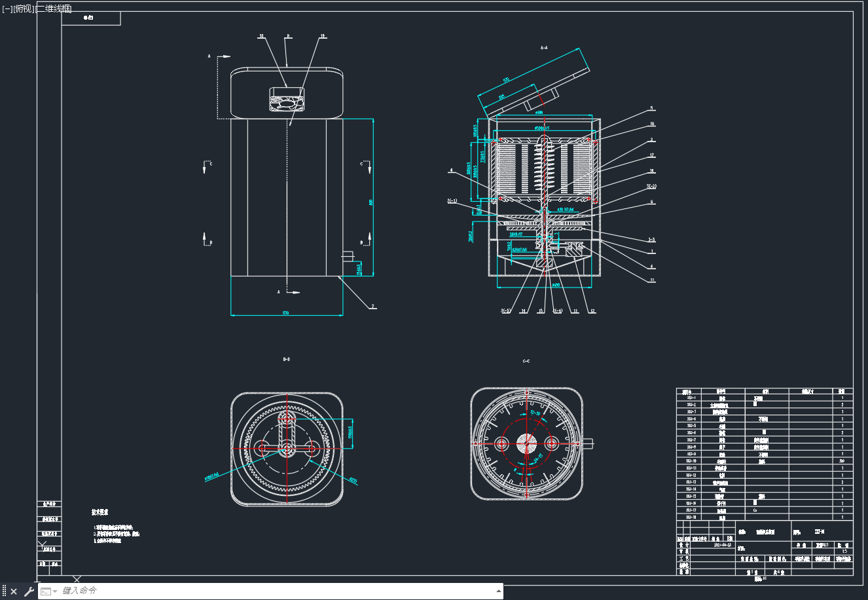868x600 pixels.
Task: Open the 二维线框 visual style menu
Action: click(53, 9)
